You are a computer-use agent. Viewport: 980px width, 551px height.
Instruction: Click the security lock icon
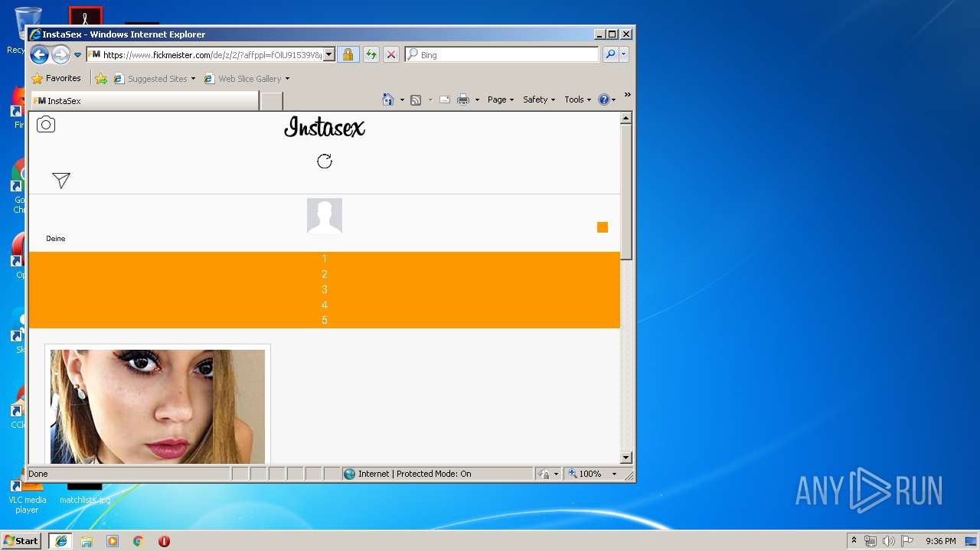point(348,55)
